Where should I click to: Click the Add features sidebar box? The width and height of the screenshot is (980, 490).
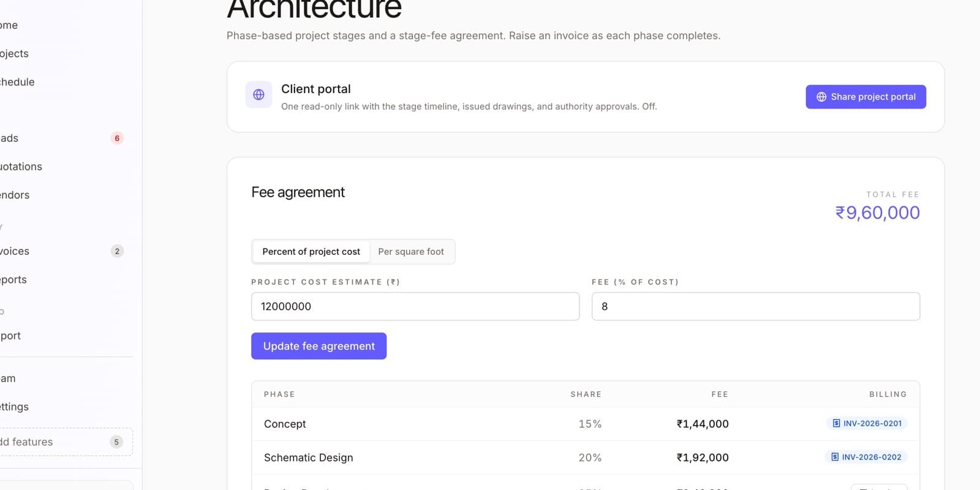66,442
